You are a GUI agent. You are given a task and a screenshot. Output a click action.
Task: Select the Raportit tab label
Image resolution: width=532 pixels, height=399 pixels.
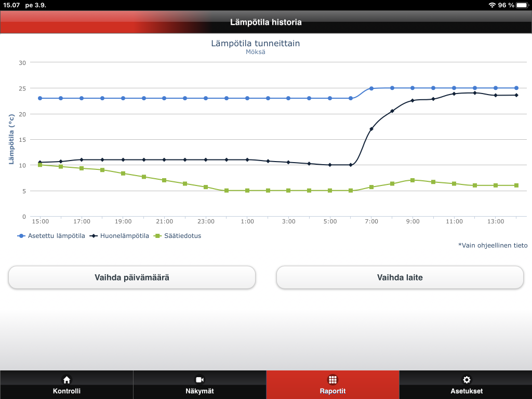[332, 391]
